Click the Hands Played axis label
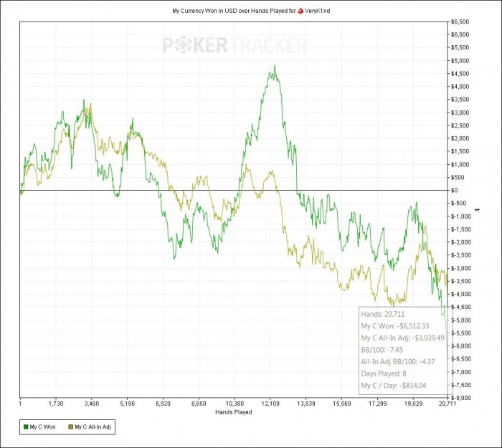This screenshot has height=448, width=502. click(x=233, y=412)
